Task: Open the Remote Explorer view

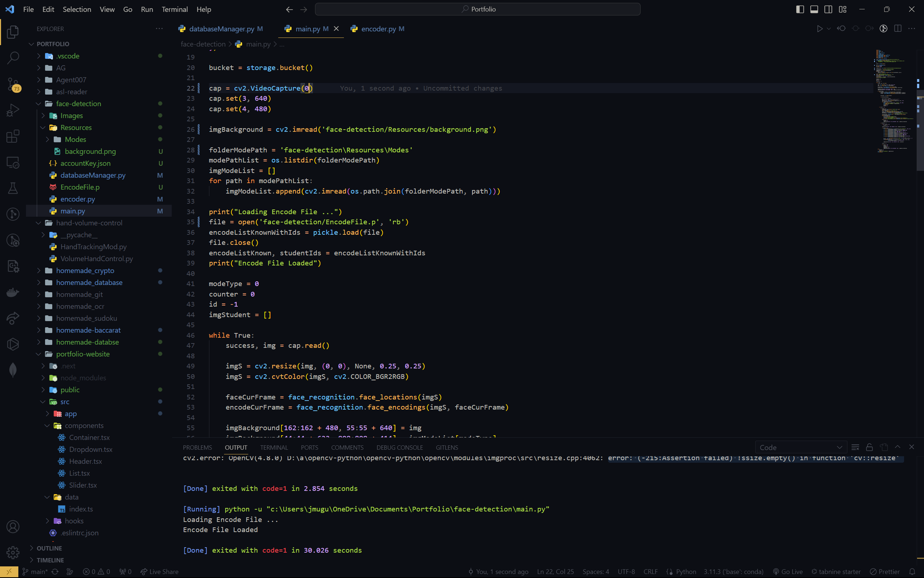Action: coord(13,163)
